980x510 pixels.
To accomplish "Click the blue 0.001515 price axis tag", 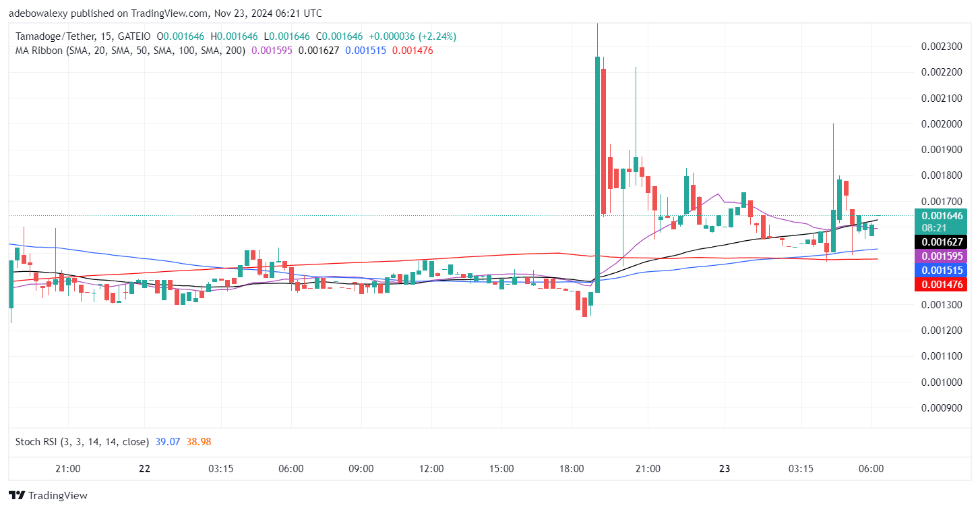I will click(940, 270).
